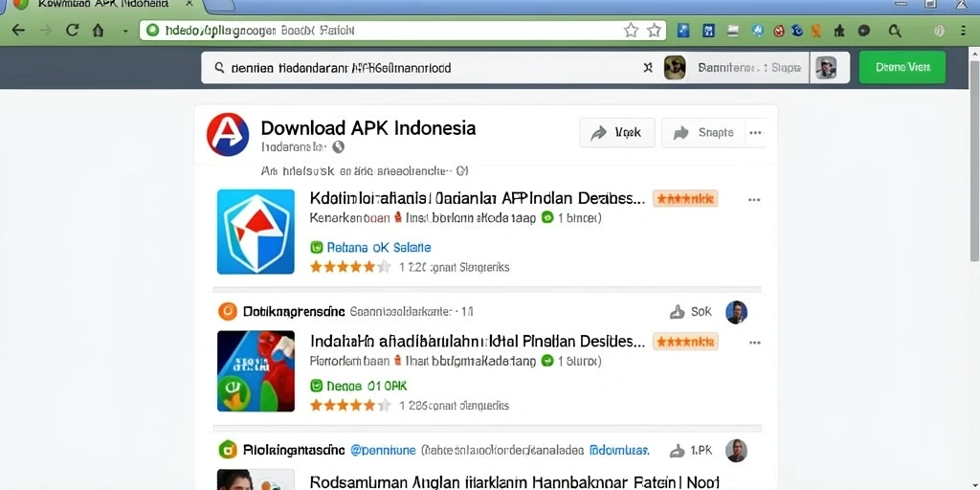
Task: Open the blue shield app thumbnail
Action: point(256,232)
